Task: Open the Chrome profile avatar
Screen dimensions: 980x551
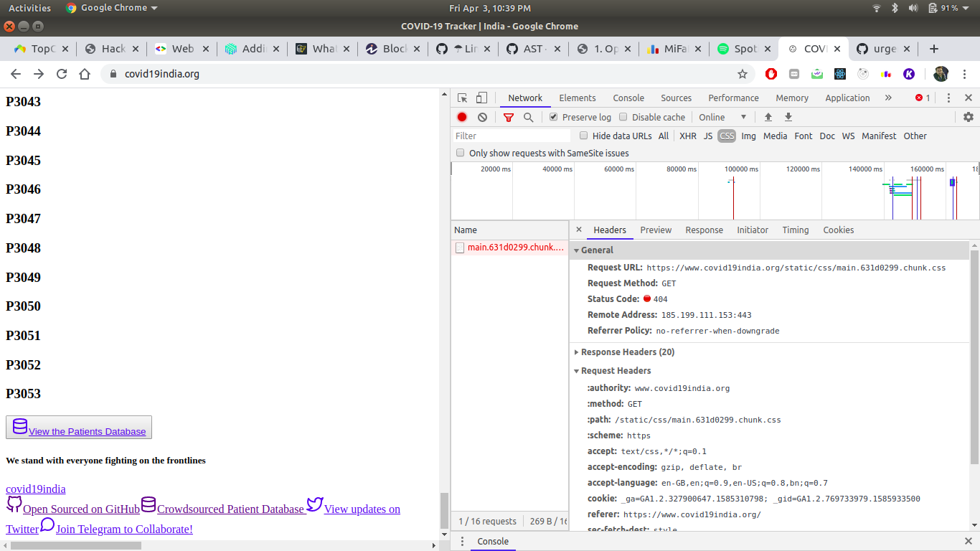Action: [x=941, y=74]
